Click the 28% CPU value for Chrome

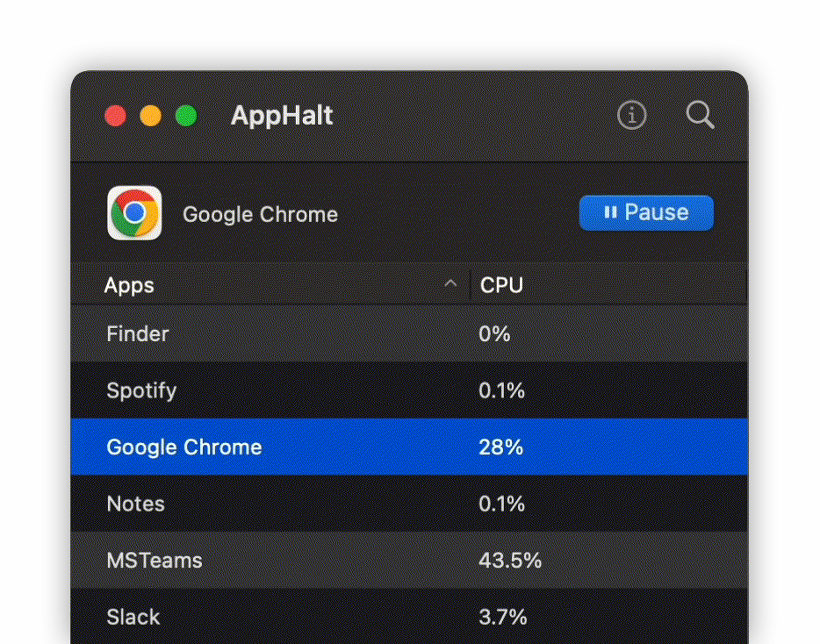pyautogui.click(x=500, y=447)
